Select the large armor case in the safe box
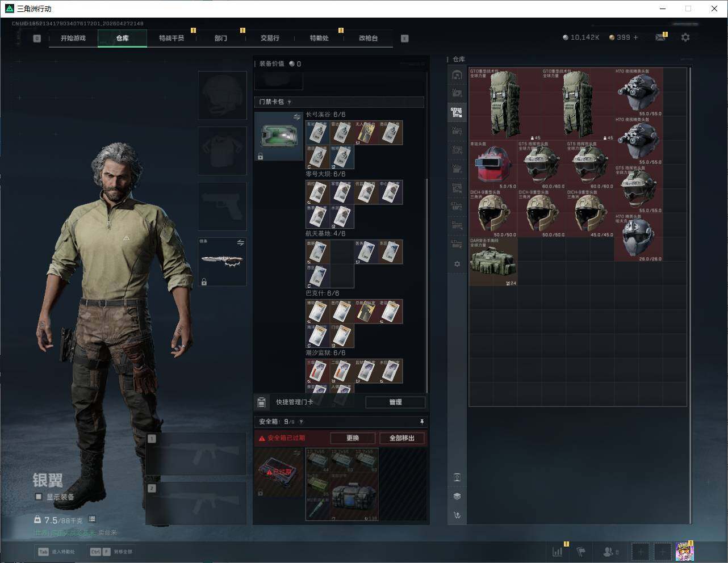 [354, 497]
